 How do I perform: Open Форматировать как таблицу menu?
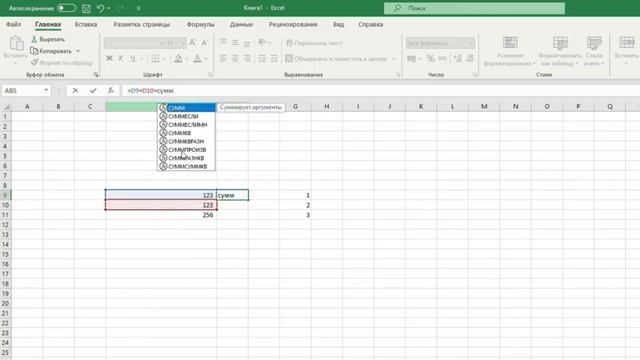pyautogui.click(x=560, y=51)
